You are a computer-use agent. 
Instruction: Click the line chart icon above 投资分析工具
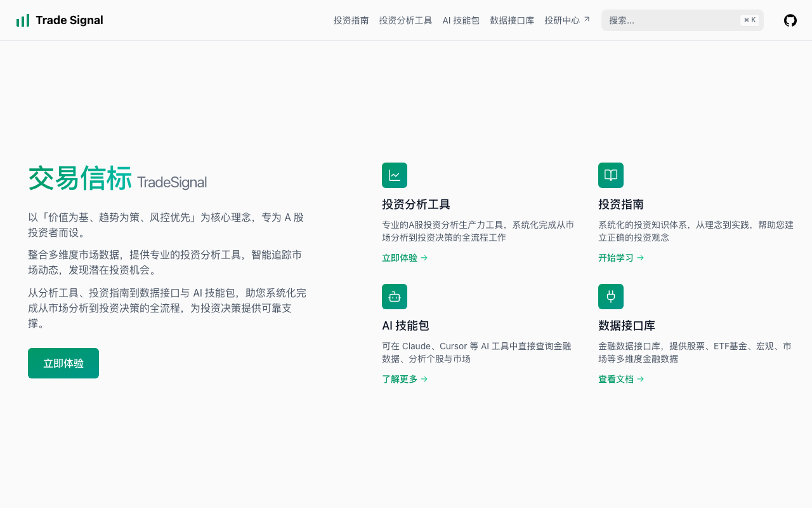tap(395, 175)
